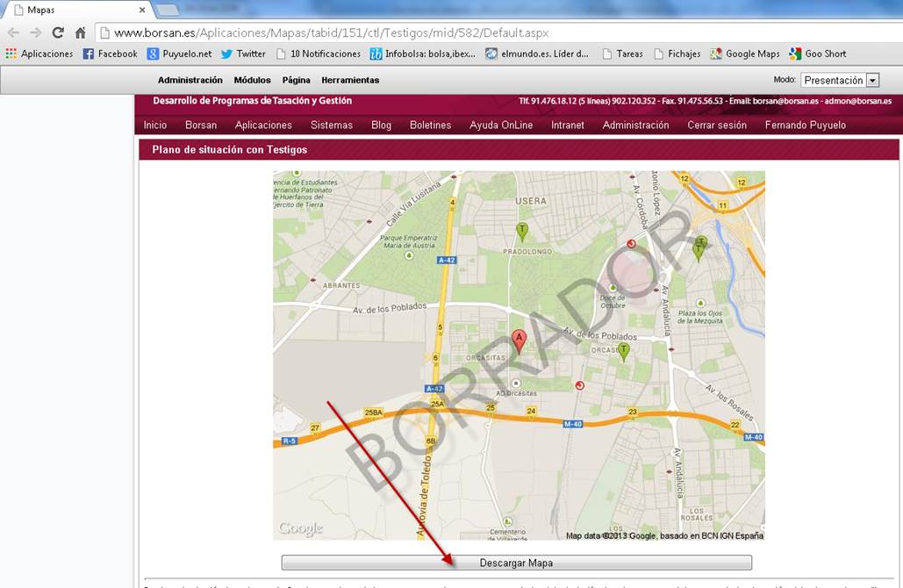Open Aplicaciones in the site navigation
903x588 pixels.
263,125
